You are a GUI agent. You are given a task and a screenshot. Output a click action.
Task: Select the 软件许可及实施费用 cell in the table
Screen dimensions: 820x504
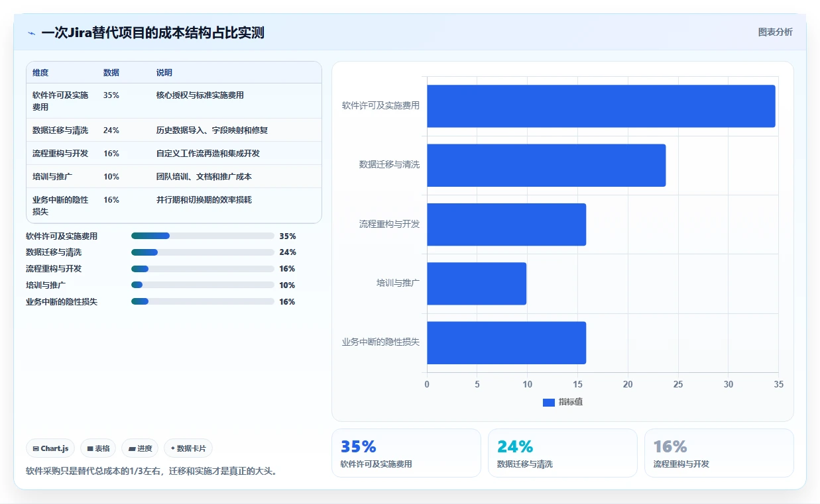(x=60, y=101)
